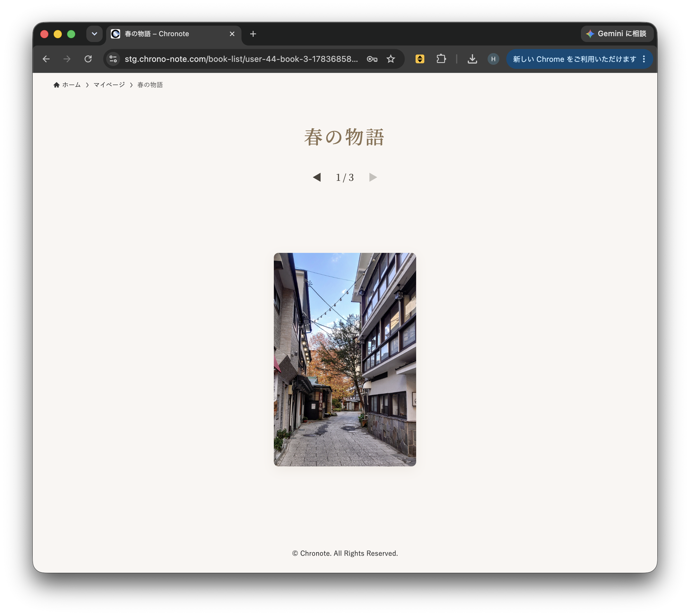This screenshot has width=690, height=616.
Task: Go to previous page with left triangle
Action: pyautogui.click(x=317, y=177)
